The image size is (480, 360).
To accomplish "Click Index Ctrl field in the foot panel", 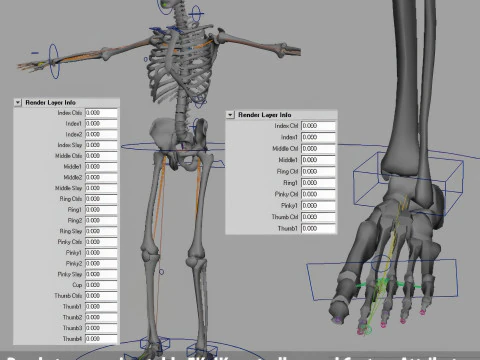I will (x=318, y=126).
